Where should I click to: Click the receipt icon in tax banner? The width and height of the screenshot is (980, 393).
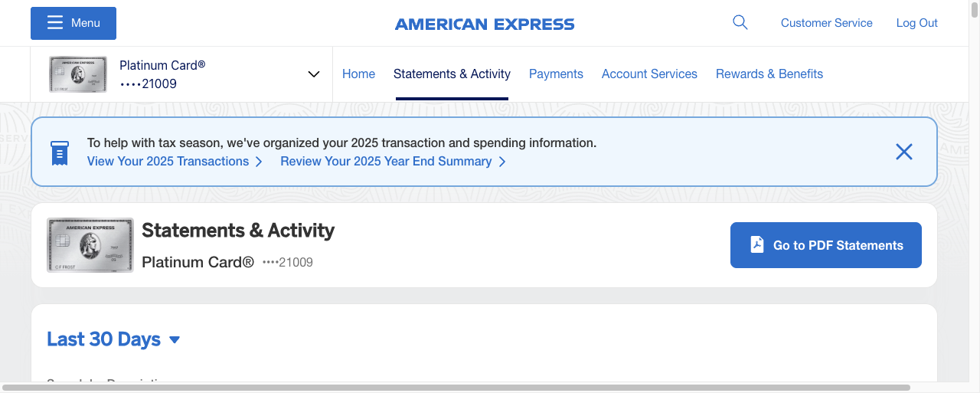point(59,152)
